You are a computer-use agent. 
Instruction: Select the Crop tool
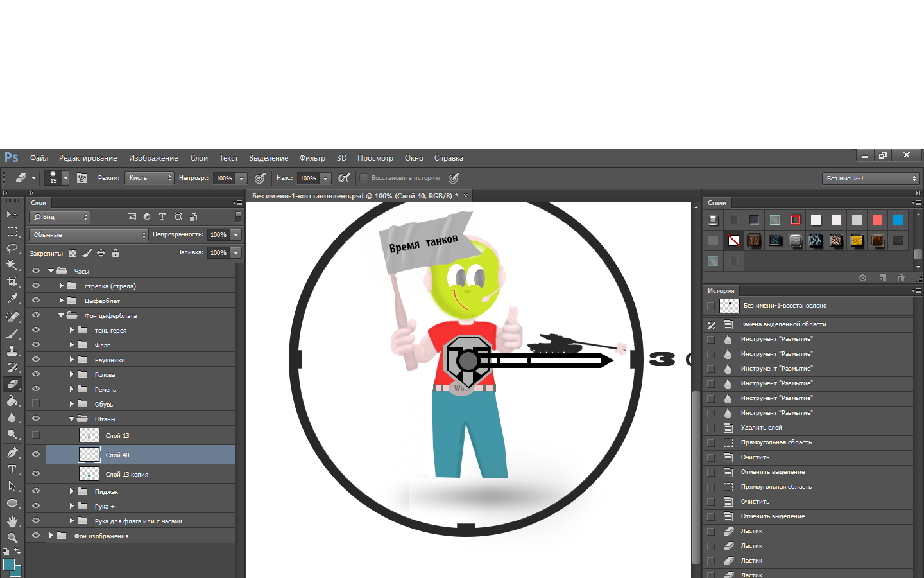coord(12,281)
